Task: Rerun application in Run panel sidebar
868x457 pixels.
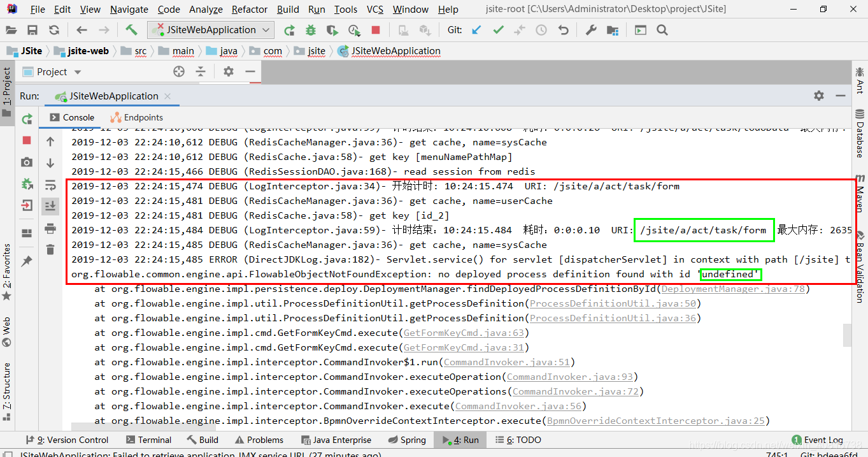Action: tap(27, 119)
